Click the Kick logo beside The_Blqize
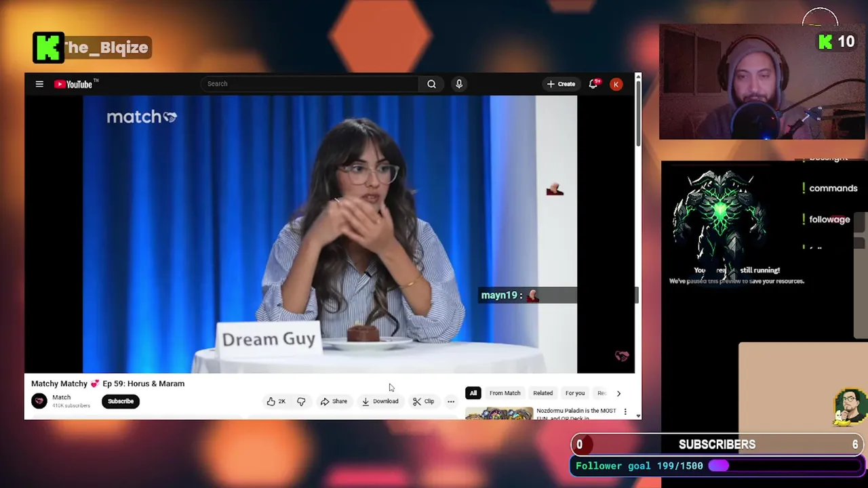The width and height of the screenshot is (868, 488). coord(47,47)
